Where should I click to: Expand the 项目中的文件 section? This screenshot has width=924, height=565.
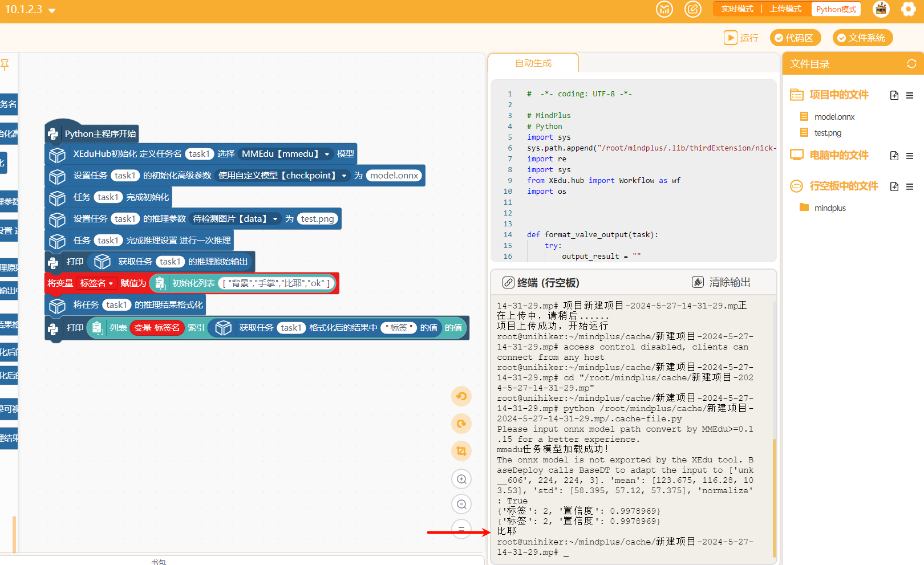(830, 95)
